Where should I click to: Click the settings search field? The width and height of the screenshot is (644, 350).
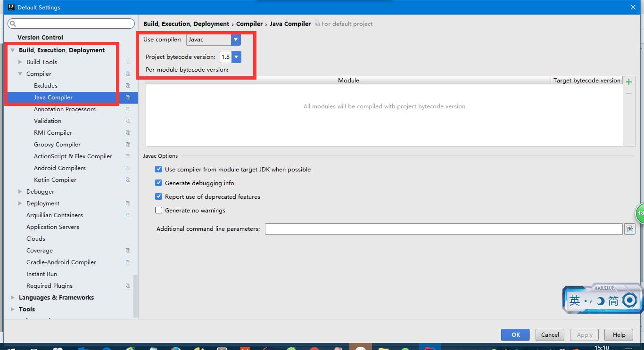pos(72,24)
